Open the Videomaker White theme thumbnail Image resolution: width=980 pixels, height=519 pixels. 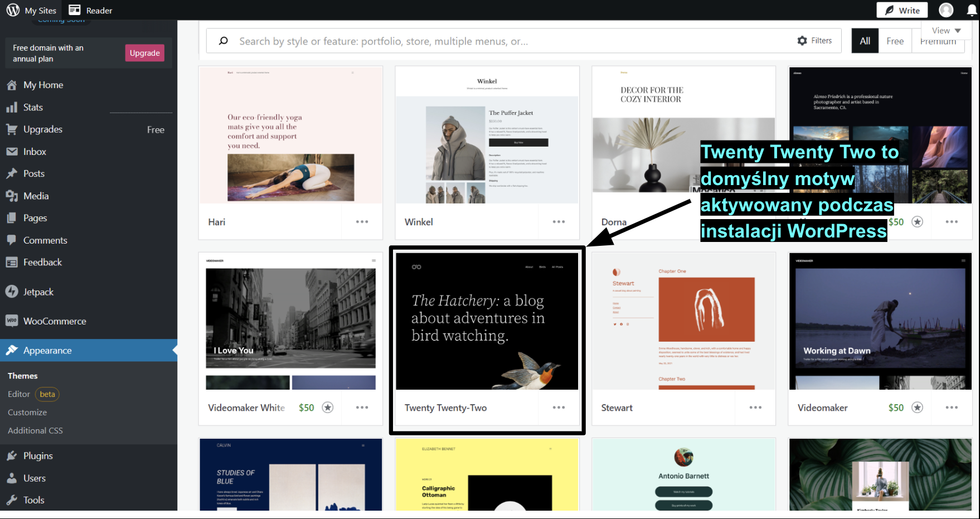tap(291, 321)
